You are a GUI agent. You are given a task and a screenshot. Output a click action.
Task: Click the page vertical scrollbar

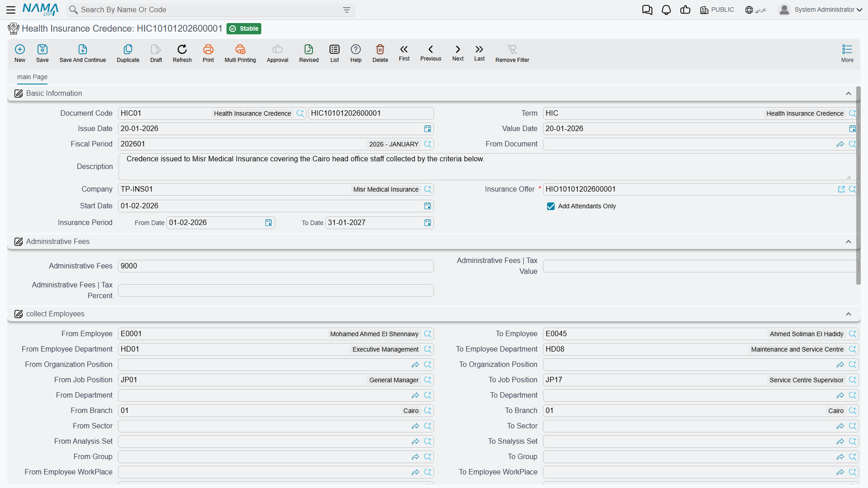[858, 185]
